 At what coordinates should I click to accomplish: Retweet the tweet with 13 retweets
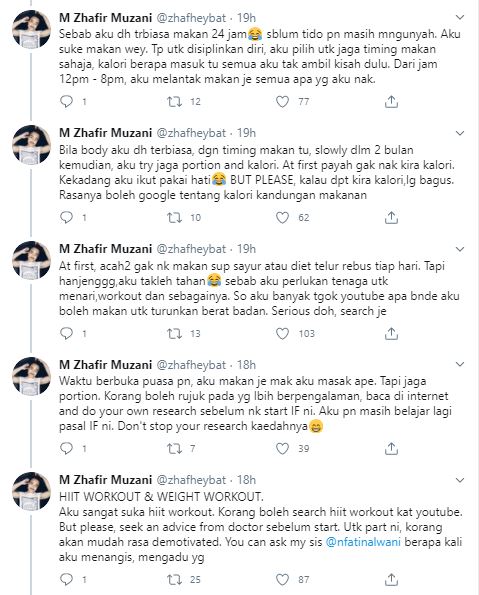pyautogui.click(x=175, y=334)
